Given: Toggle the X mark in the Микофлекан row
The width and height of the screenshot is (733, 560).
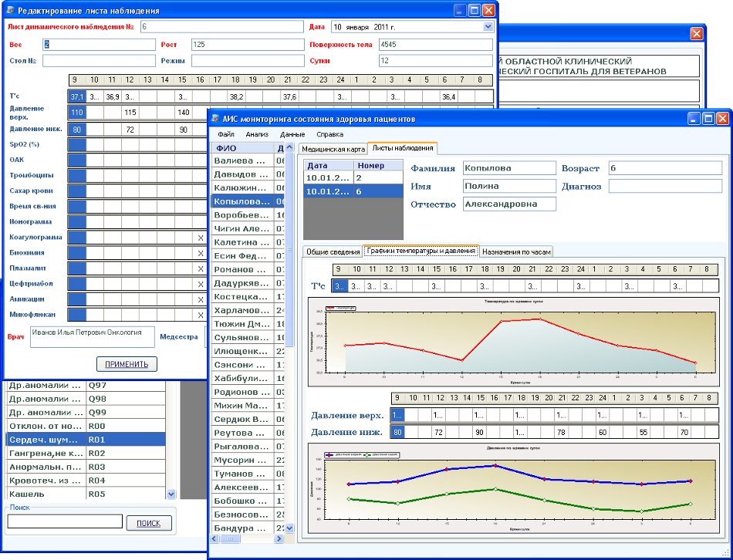Looking at the screenshot, I should [201, 315].
